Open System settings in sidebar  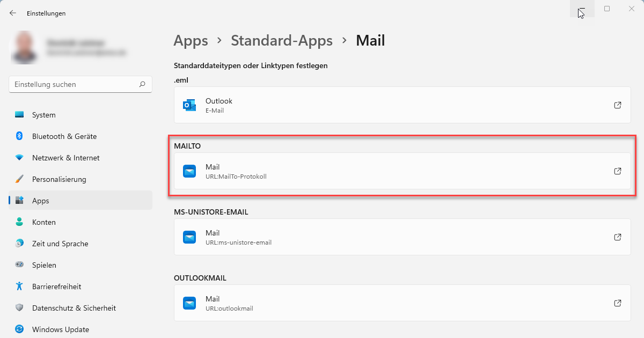(43, 115)
